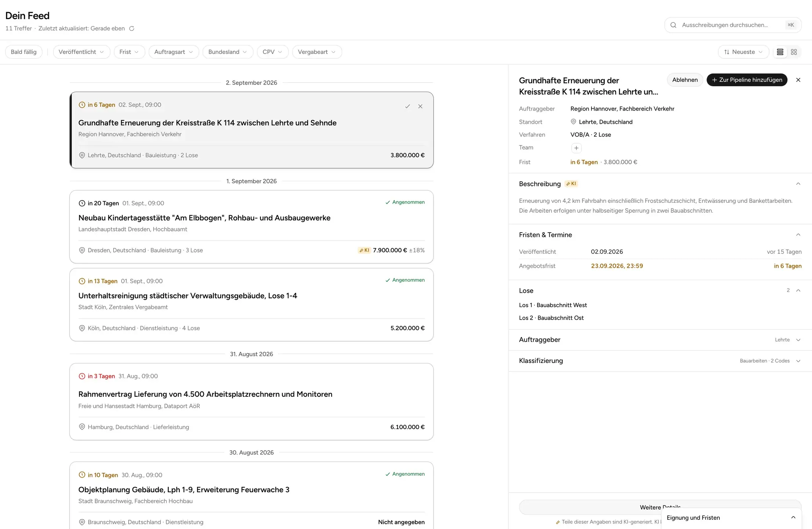Click the refresh icon next to 'Gerade eben'

click(x=132, y=29)
